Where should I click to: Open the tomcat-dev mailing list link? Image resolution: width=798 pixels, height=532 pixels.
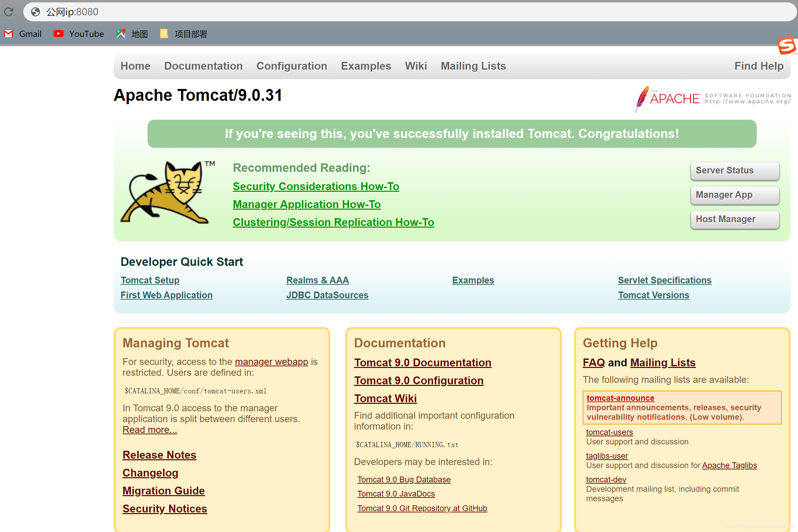coord(606,480)
